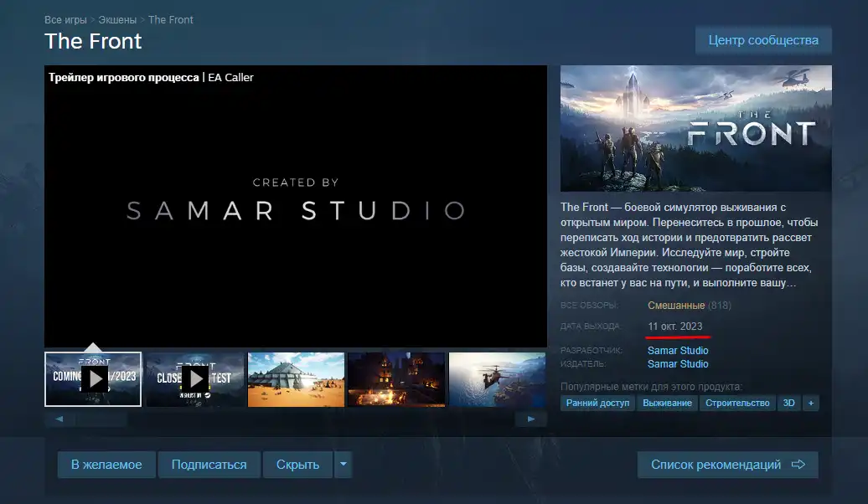Screen dimensions: 868x504
Task: Select the 'Выживание' tag
Action: pos(667,403)
